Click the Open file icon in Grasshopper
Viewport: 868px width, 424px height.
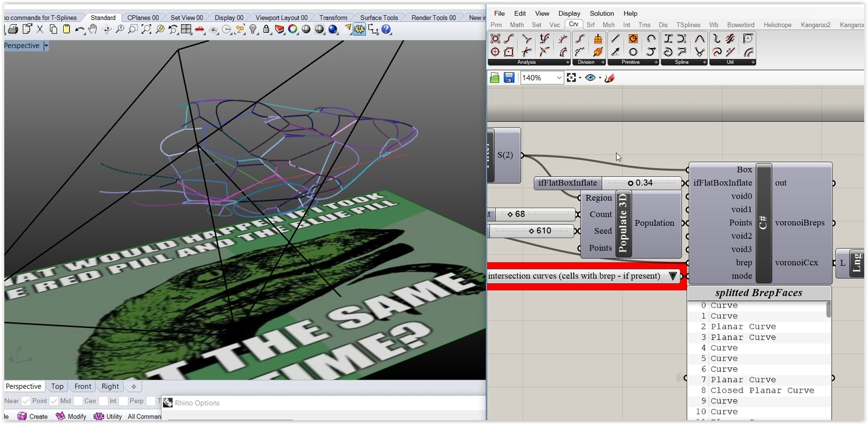pyautogui.click(x=495, y=78)
